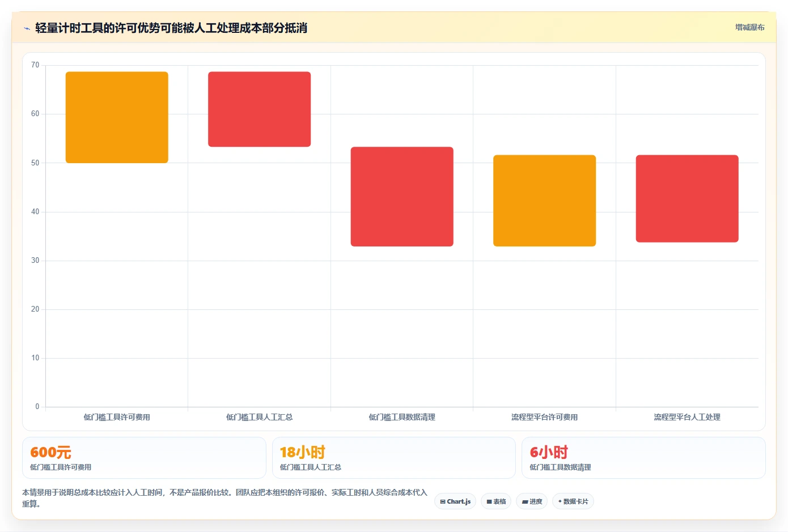Click y-axis tick value 20

[35, 309]
